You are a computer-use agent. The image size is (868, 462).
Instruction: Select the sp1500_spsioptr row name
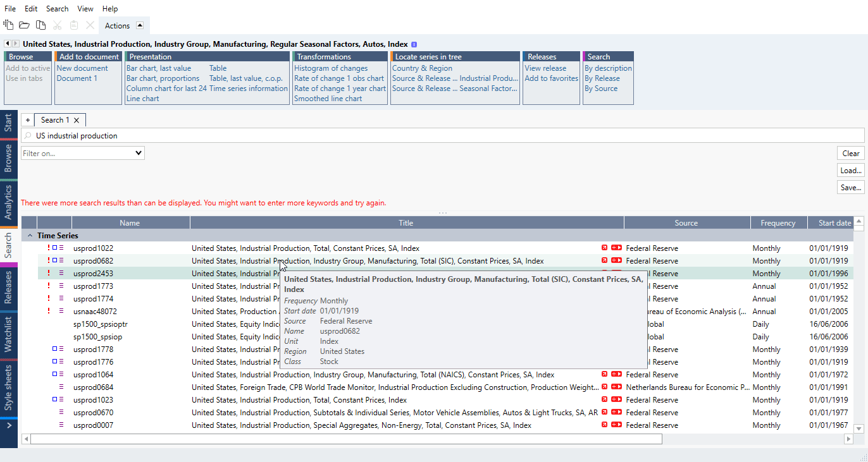101,324
